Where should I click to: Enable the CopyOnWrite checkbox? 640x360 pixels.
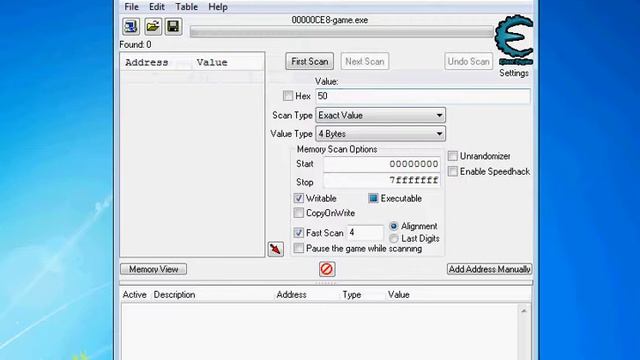(298, 213)
